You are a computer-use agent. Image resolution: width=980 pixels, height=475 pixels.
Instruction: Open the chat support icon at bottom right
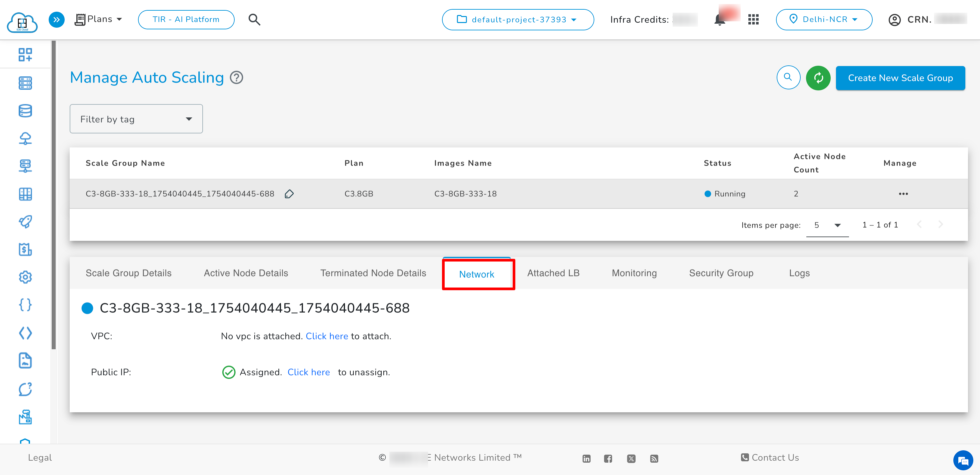coord(963,461)
